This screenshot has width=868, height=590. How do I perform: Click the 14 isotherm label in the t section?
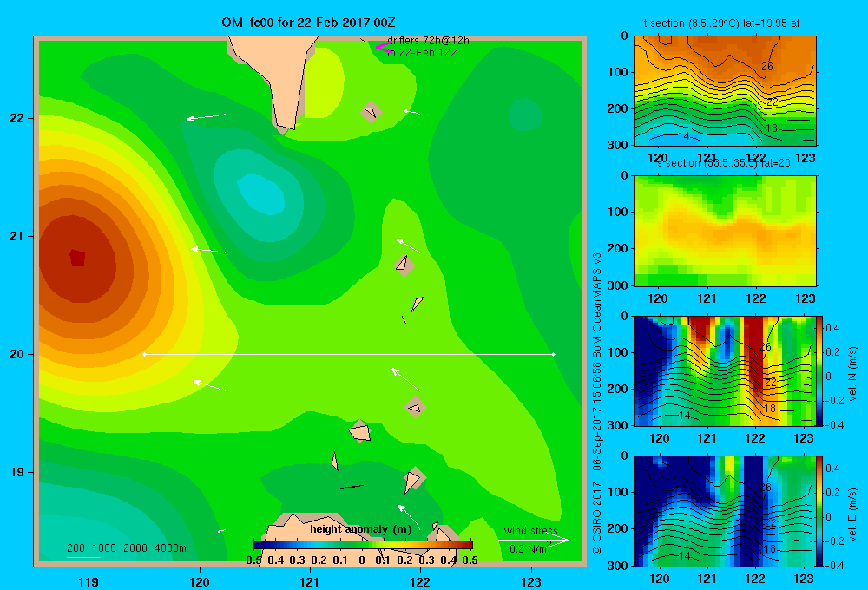pos(684,135)
